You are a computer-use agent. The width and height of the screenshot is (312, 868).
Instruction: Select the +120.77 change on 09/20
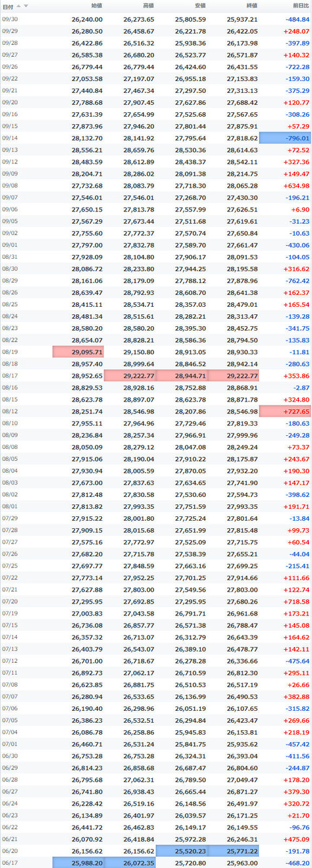295,102
